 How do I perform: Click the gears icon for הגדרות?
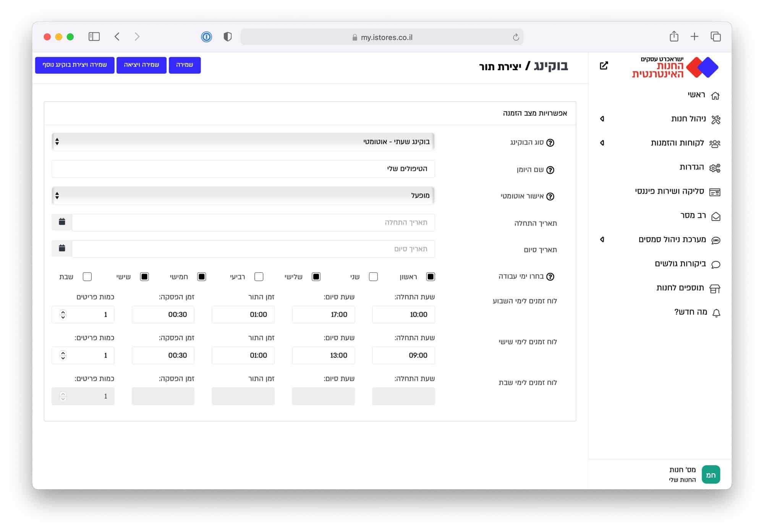click(715, 168)
